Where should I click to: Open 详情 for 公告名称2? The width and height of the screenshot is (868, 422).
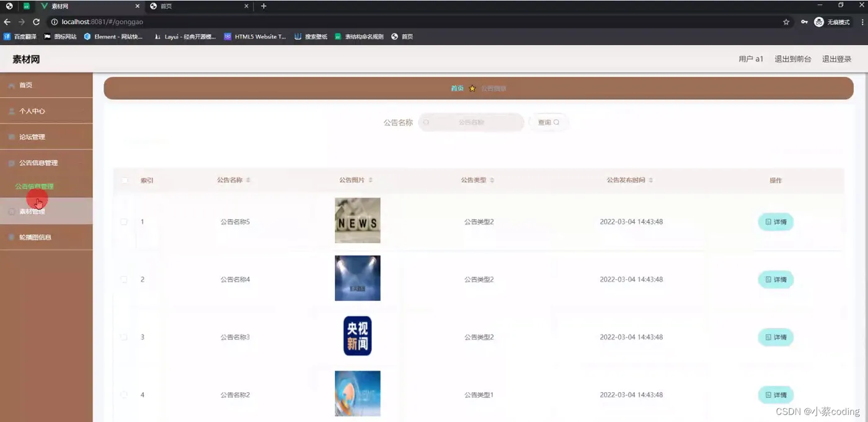pyautogui.click(x=776, y=395)
